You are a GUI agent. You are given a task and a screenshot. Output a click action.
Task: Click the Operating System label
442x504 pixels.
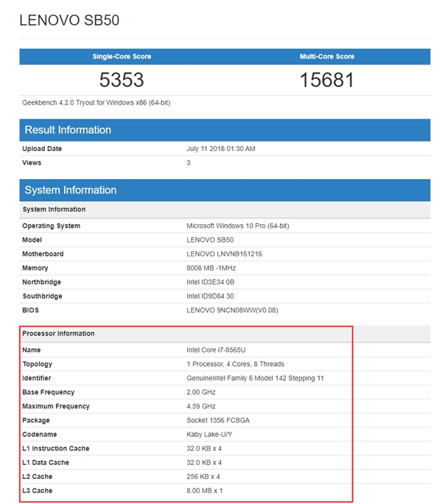[x=51, y=226]
